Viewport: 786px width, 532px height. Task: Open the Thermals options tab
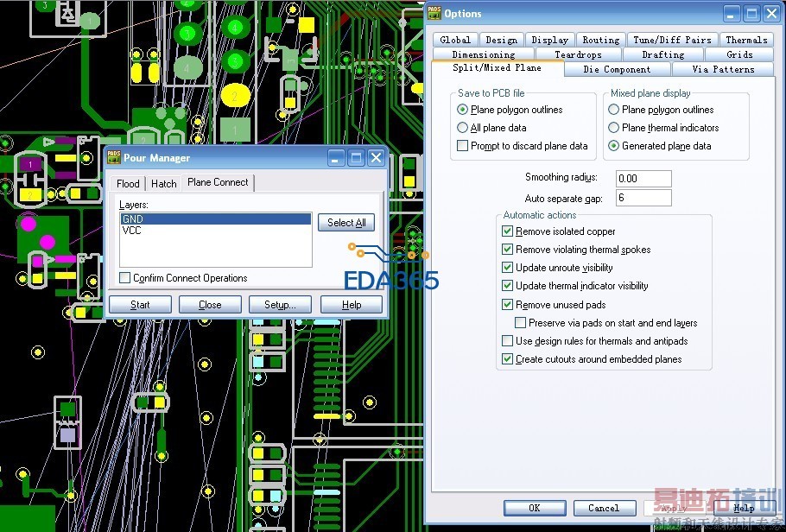[746, 40]
